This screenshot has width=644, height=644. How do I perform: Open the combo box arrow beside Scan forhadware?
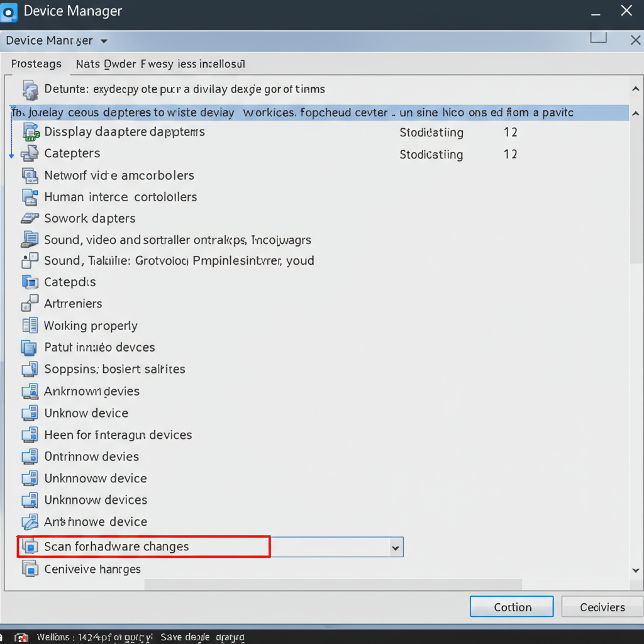click(x=396, y=548)
